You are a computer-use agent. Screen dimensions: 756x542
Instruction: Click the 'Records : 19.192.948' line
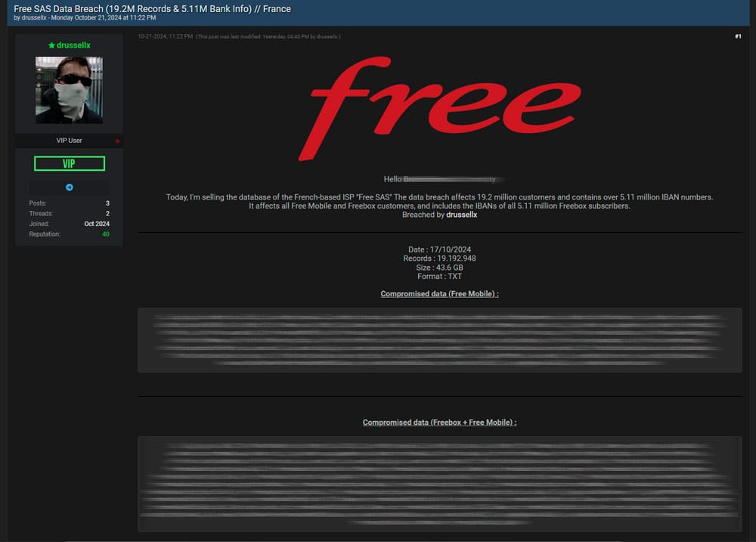440,259
